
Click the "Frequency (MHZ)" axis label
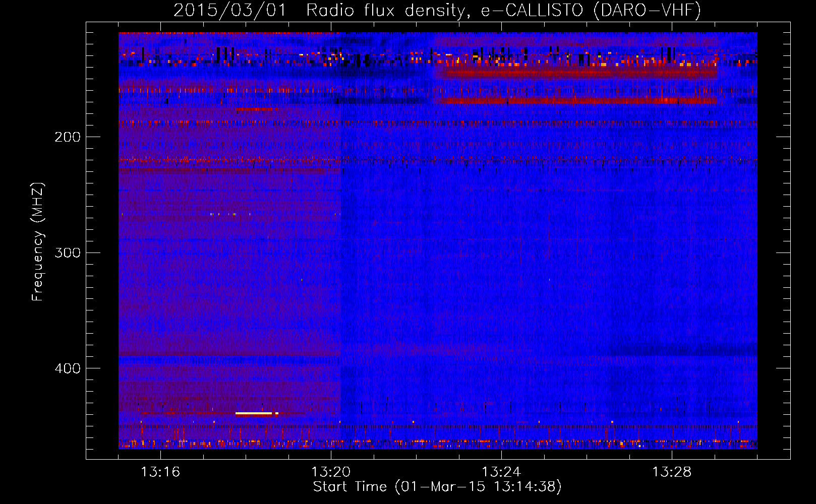(x=38, y=241)
